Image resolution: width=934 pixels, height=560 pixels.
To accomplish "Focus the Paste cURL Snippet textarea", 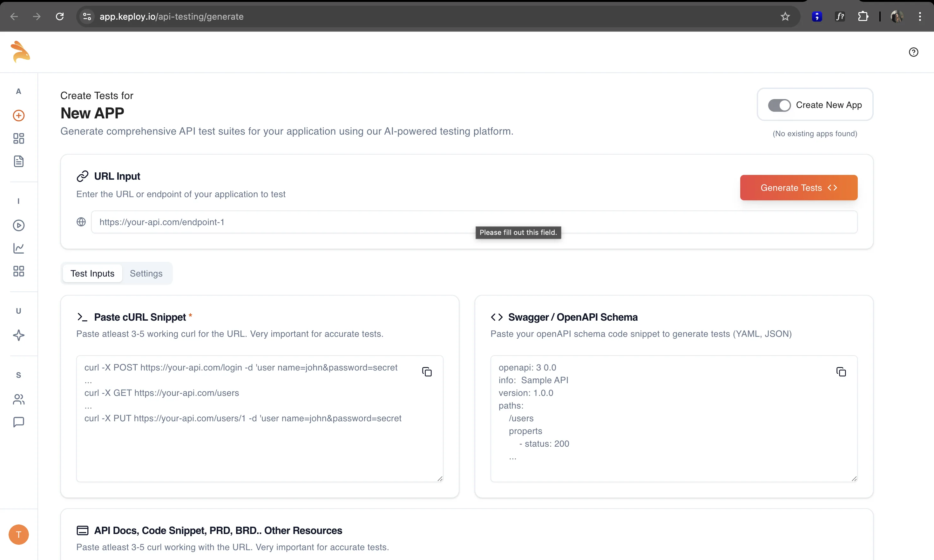I will (x=260, y=418).
